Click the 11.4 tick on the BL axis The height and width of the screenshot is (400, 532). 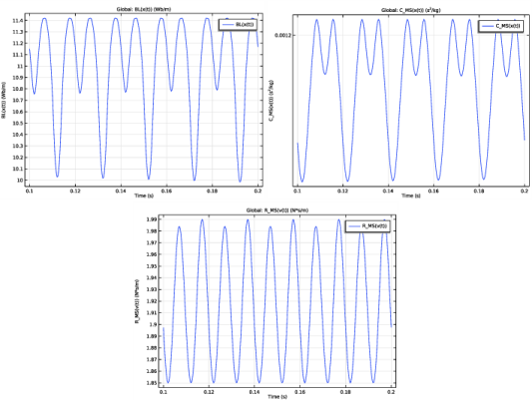18,21
